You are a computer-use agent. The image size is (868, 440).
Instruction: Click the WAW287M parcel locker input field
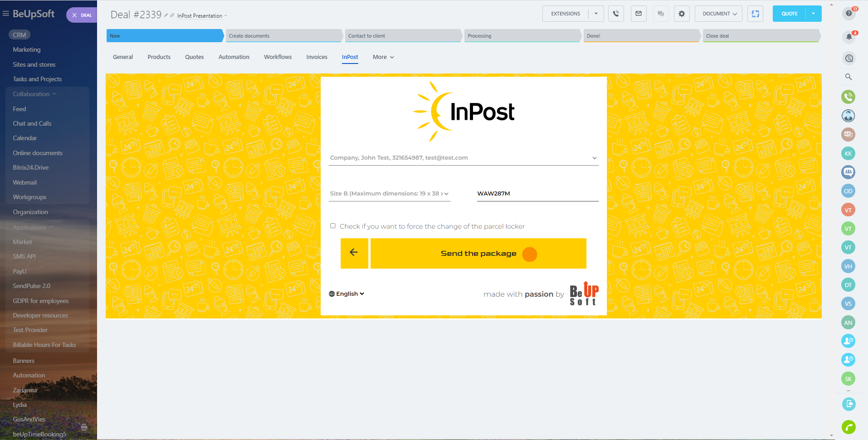point(537,194)
